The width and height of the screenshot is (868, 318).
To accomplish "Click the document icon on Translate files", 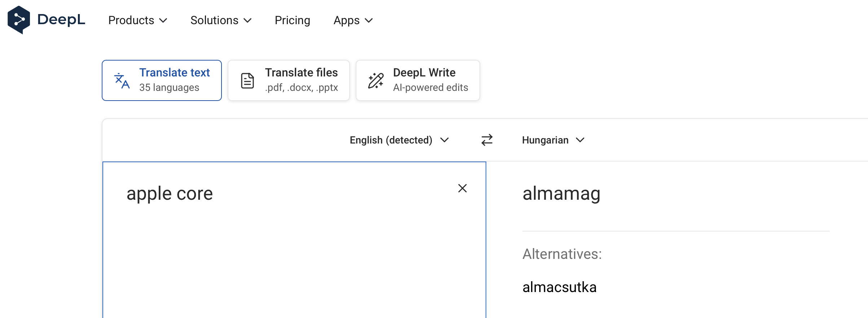I will pyautogui.click(x=247, y=81).
